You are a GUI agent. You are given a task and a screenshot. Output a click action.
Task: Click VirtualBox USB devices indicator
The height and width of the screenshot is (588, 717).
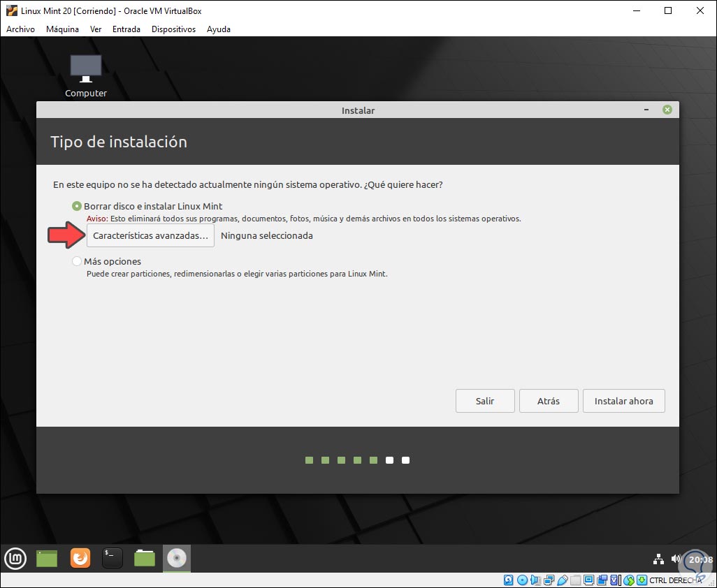(x=563, y=580)
